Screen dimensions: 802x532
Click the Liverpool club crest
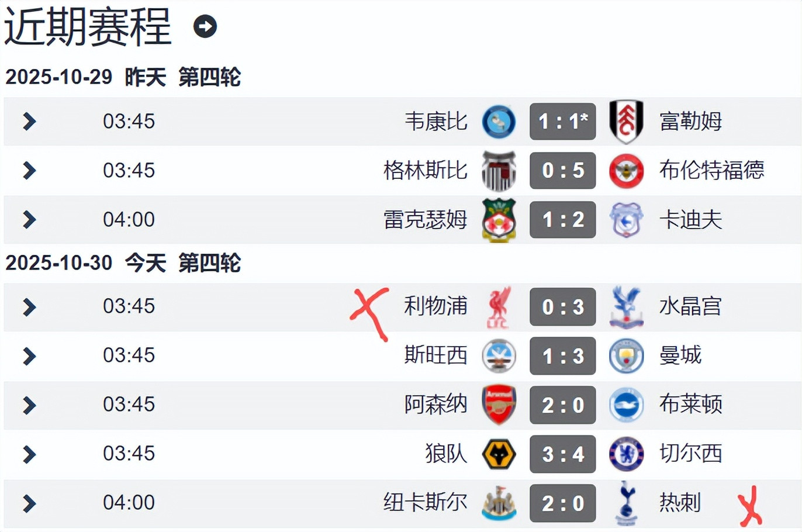click(499, 307)
